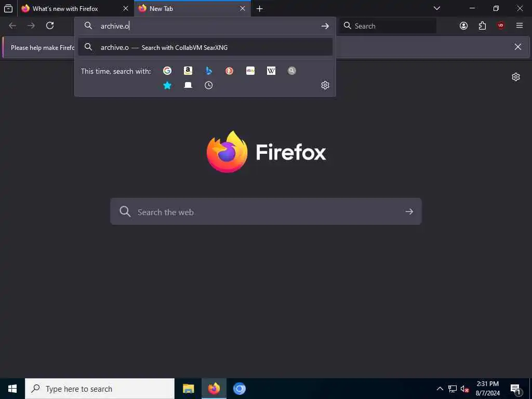The image size is (532, 399).
Task: Open search settings gear in urlbar dropdown
Action: [325, 85]
